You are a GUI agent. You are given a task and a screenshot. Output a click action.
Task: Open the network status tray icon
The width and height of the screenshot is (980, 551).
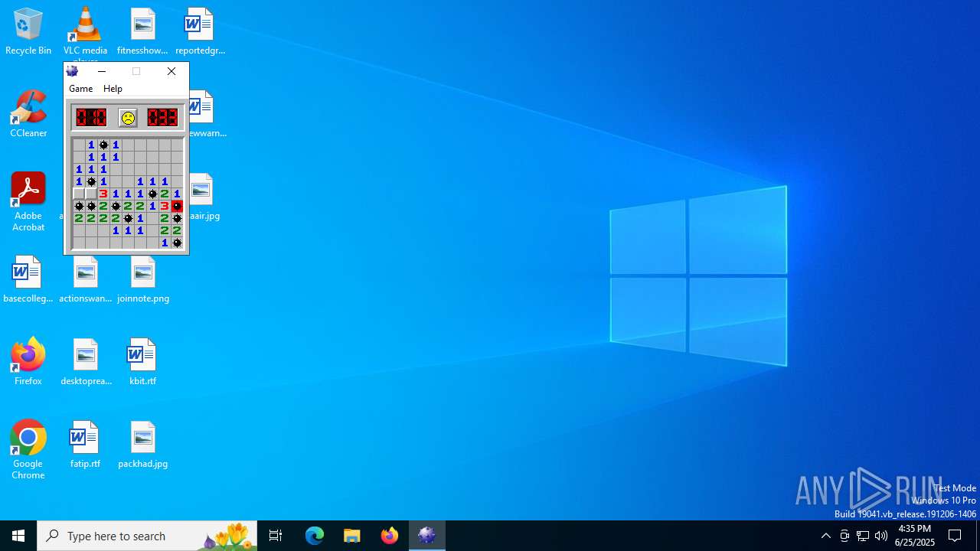(x=863, y=536)
